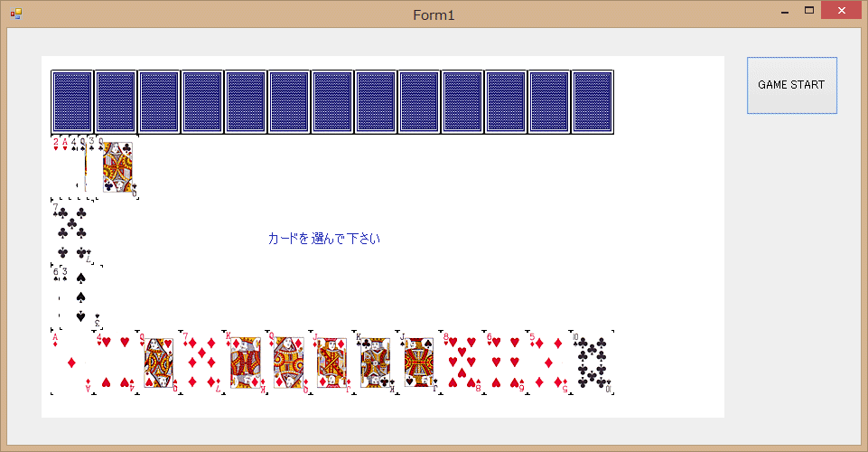
Task: Click the second face-down card from the left
Action: point(116,102)
